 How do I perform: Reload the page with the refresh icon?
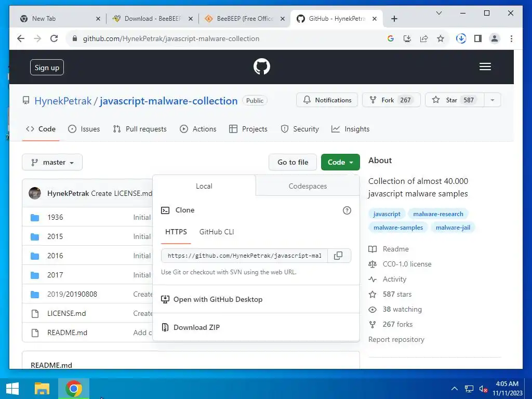54,38
